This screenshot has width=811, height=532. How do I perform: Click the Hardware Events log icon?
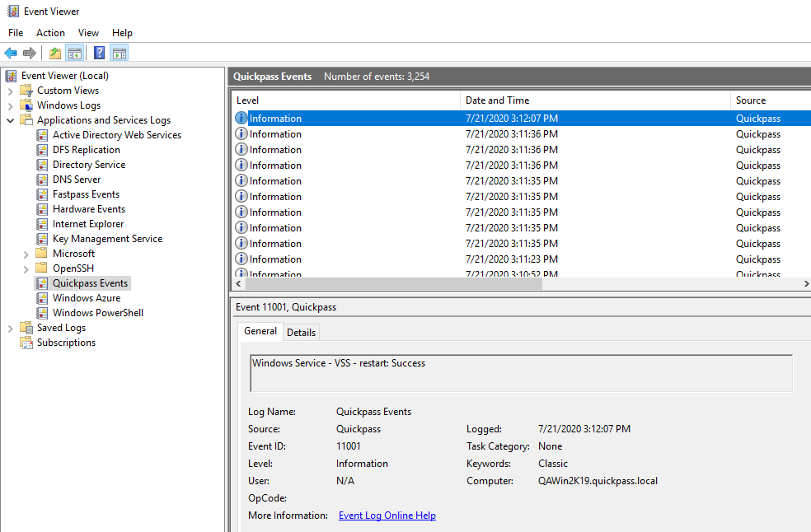click(42, 209)
